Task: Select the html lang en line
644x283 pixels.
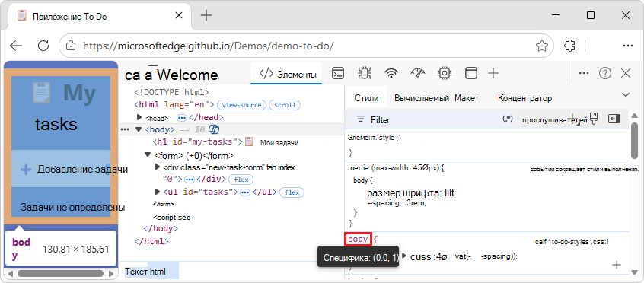Action: pos(174,105)
